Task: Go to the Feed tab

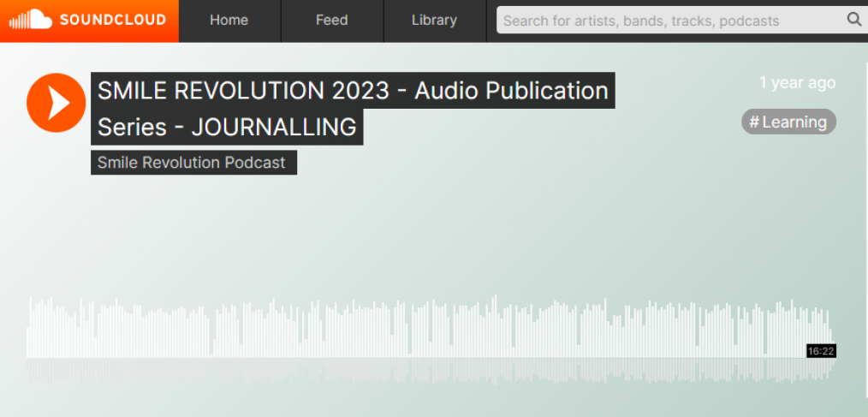Action: point(331,21)
